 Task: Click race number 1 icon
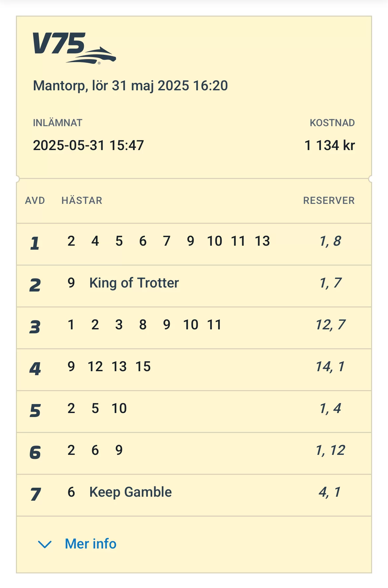tap(35, 243)
